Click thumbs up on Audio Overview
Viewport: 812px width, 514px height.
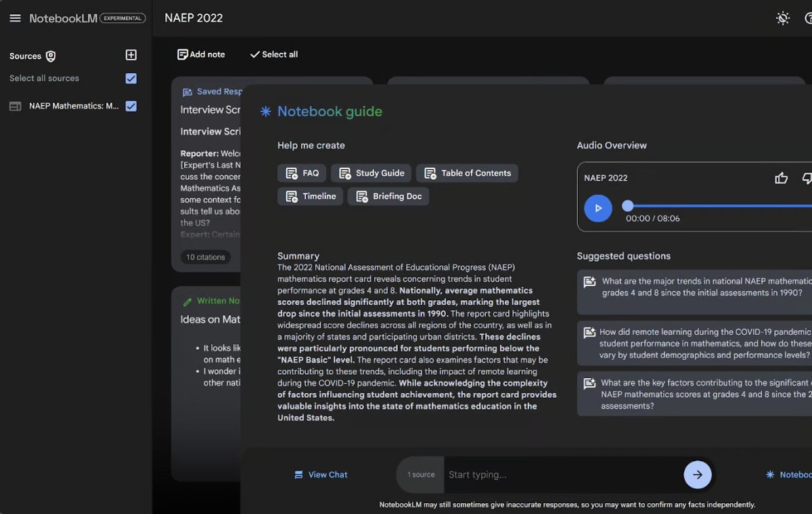click(x=782, y=178)
